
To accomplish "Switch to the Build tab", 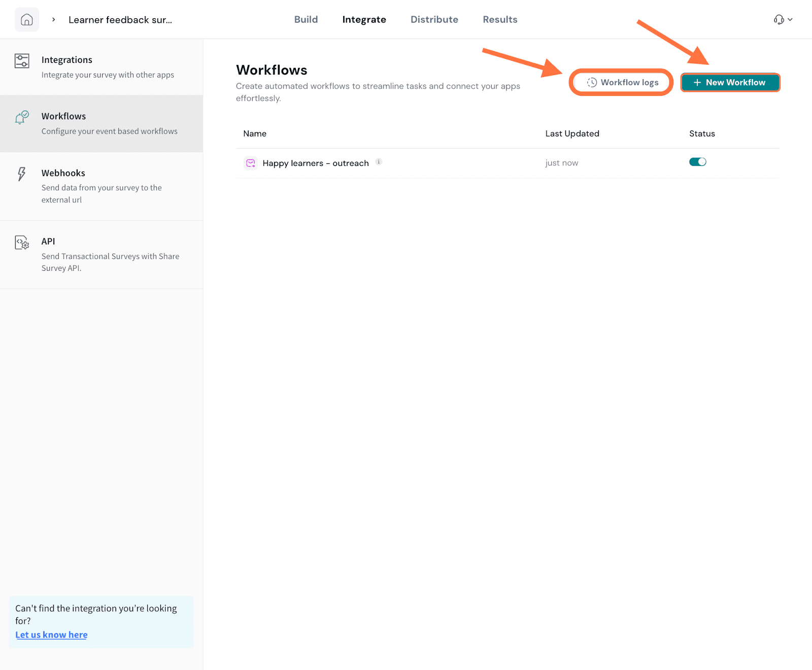I will [306, 20].
